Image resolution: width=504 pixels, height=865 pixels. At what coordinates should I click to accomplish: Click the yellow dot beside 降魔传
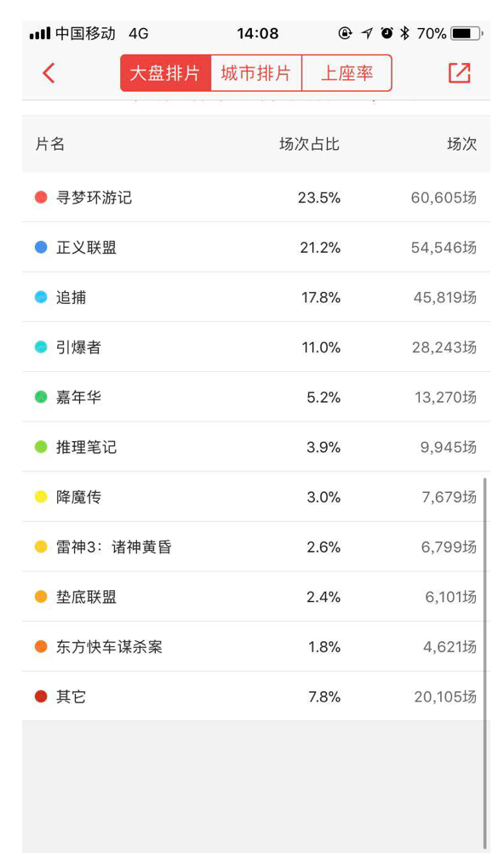pos(41,497)
